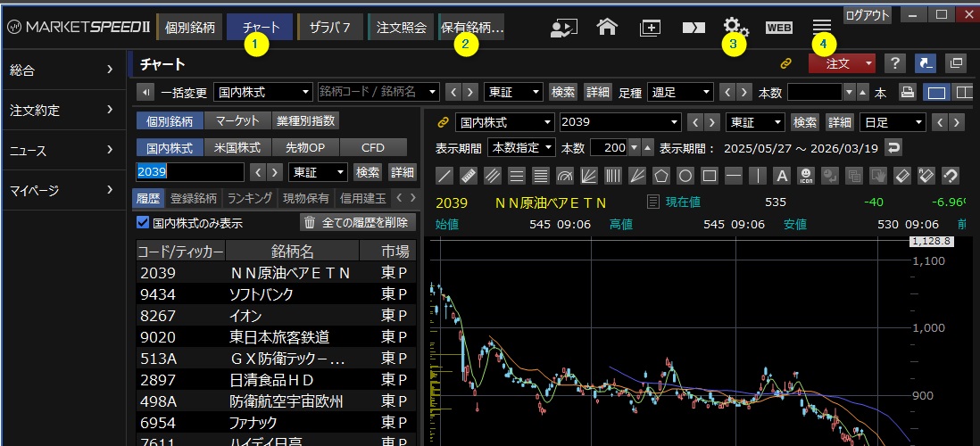Toggle the米国株式 market selector

point(237,147)
